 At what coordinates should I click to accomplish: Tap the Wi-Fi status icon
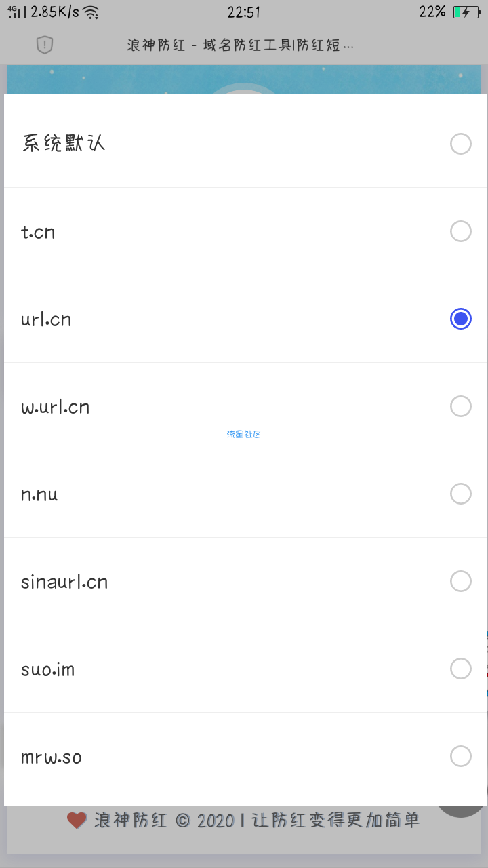click(x=91, y=12)
